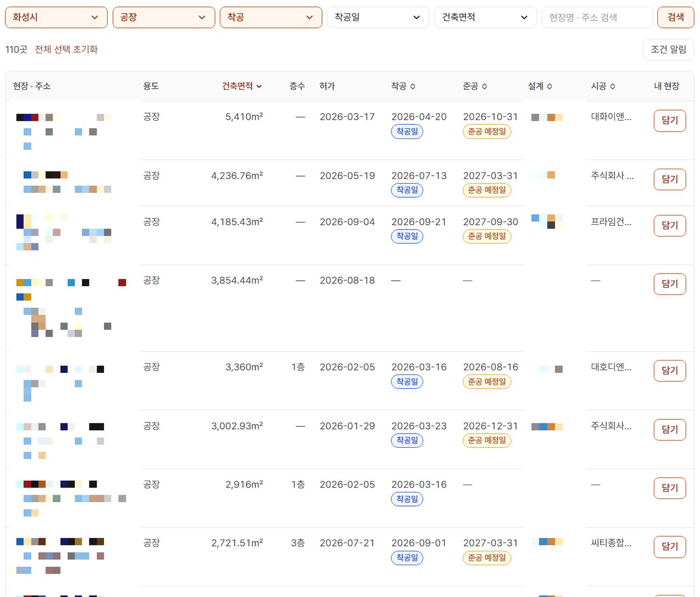Add the 4,185.43m² site with 담기
Viewport: 700px width, 597px height.
pyautogui.click(x=670, y=225)
